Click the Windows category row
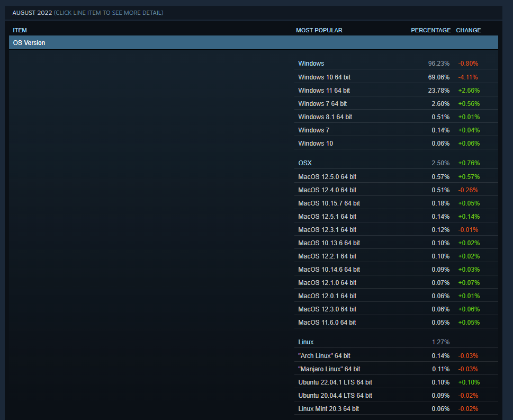 click(311, 64)
